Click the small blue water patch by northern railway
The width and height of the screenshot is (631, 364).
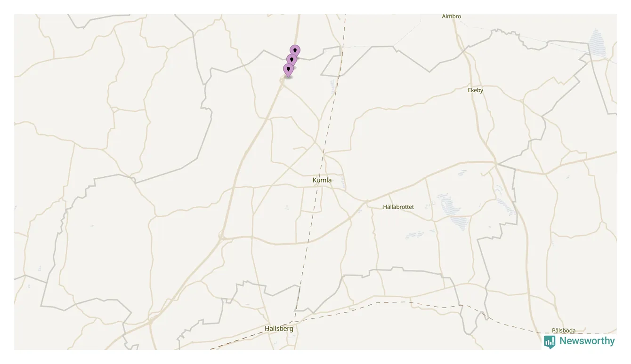[332, 85]
